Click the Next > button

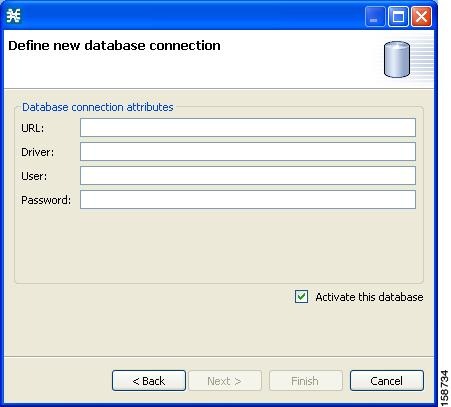tap(225, 381)
